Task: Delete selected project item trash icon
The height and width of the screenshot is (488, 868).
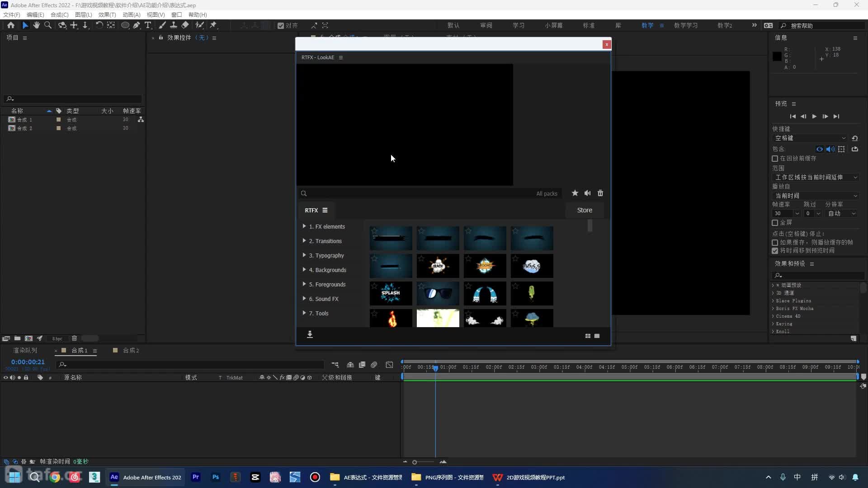Action: pos(74,338)
